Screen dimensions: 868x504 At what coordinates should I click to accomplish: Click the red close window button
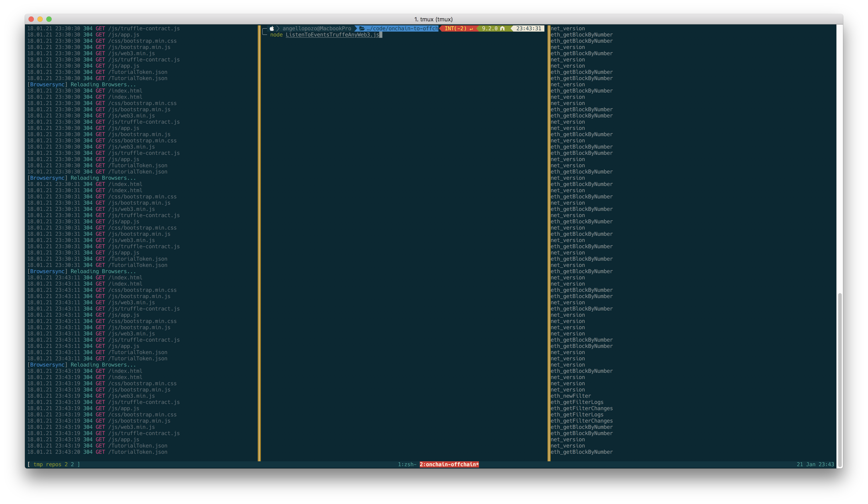tap(31, 19)
